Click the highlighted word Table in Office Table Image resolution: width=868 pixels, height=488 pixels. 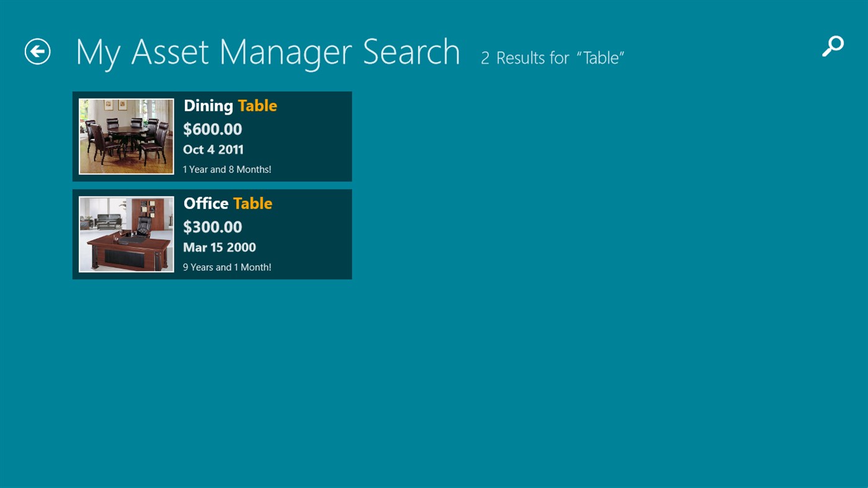252,203
